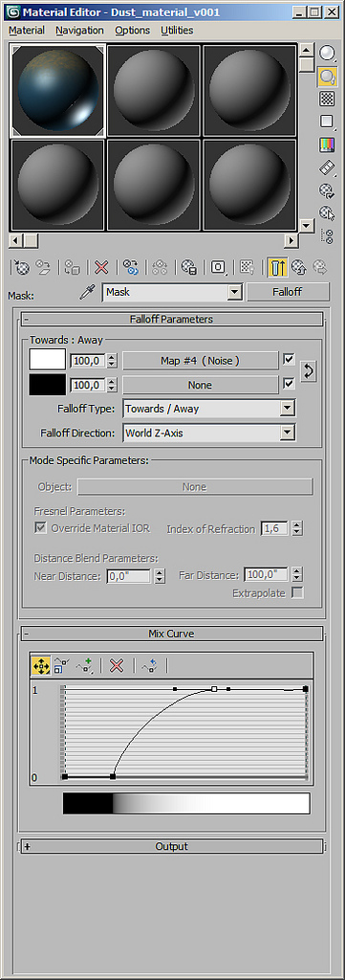The width and height of the screenshot is (345, 980).
Task: Click the Object None pick button
Action: (x=195, y=487)
